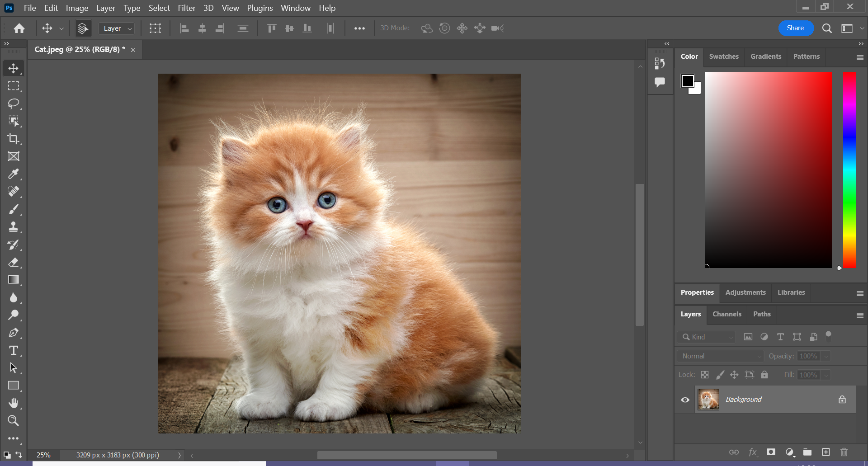Swap foreground and background colors arrow
The image size is (868, 466).
(19, 454)
